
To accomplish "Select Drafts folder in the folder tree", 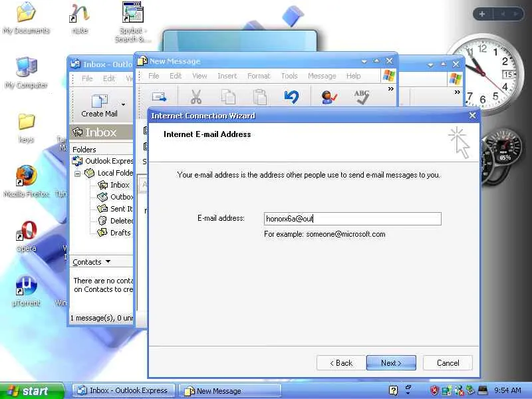I will [114, 232].
